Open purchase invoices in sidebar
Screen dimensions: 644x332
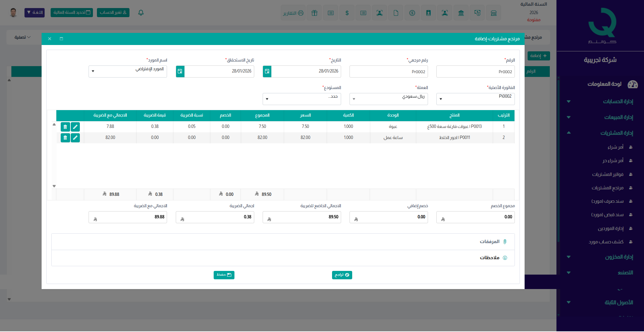tap(607, 174)
